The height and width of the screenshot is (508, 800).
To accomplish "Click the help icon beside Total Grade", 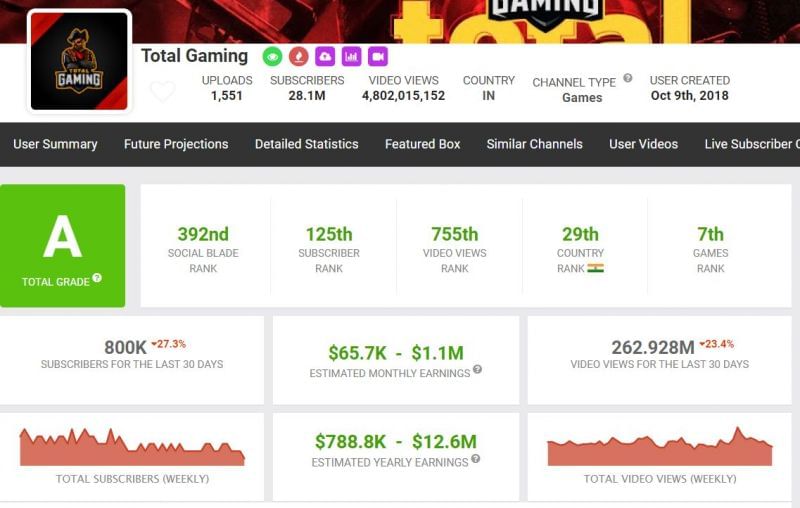I will tap(97, 279).
